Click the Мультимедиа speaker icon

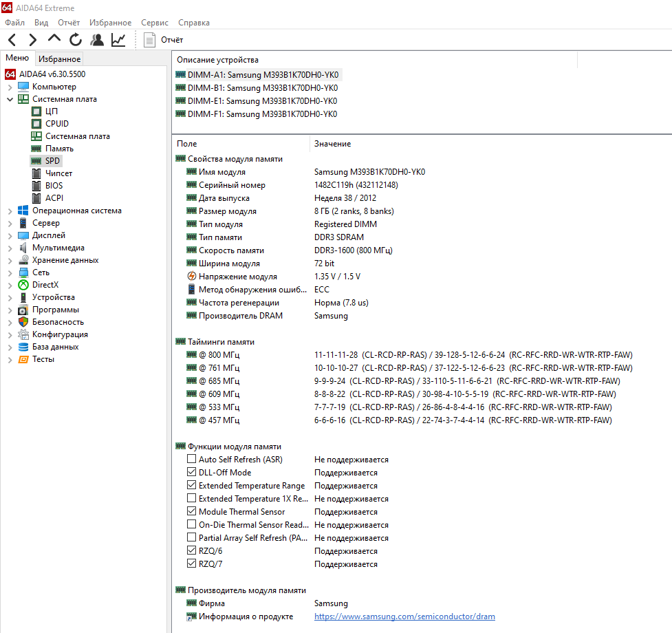[23, 248]
